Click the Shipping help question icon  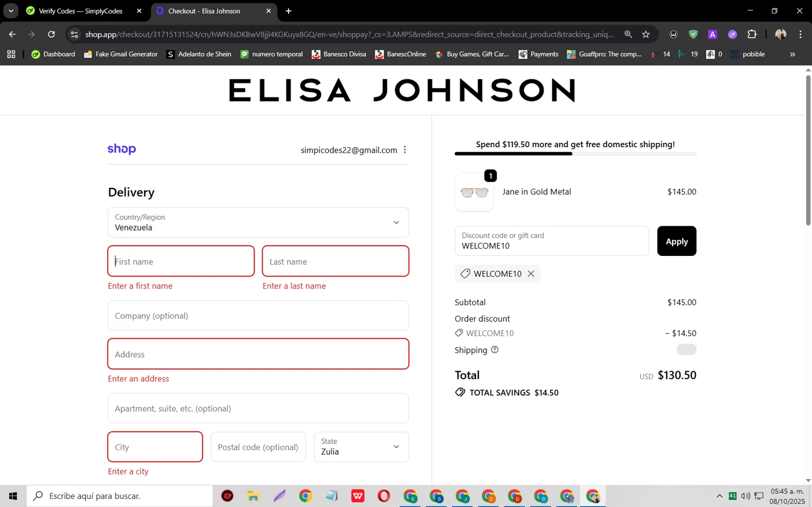pos(494,350)
